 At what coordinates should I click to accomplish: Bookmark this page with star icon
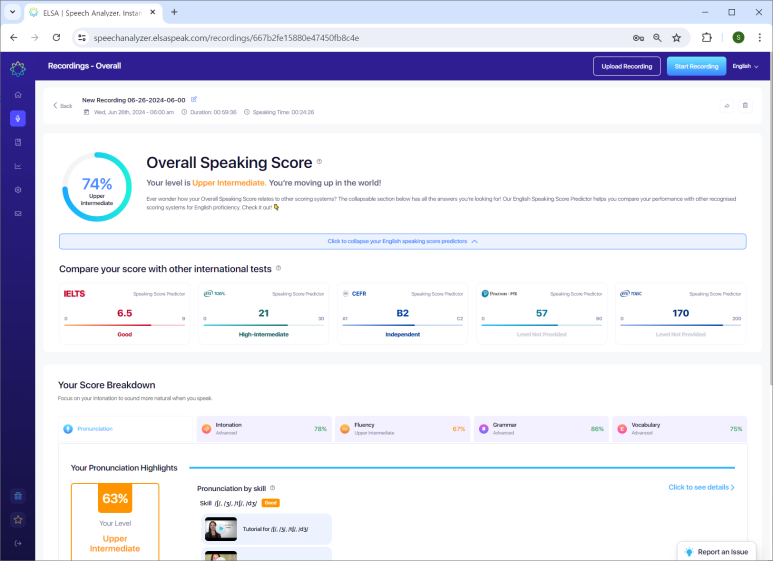(677, 37)
